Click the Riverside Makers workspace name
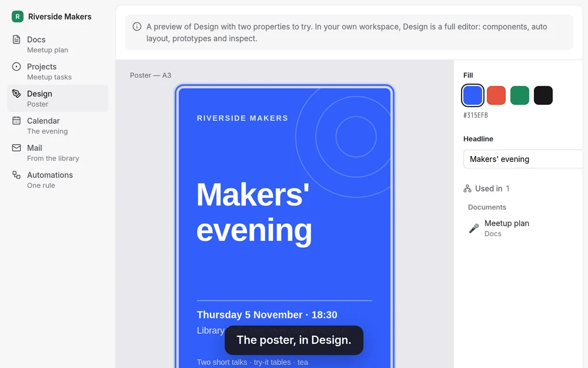588x368 pixels. (x=59, y=16)
